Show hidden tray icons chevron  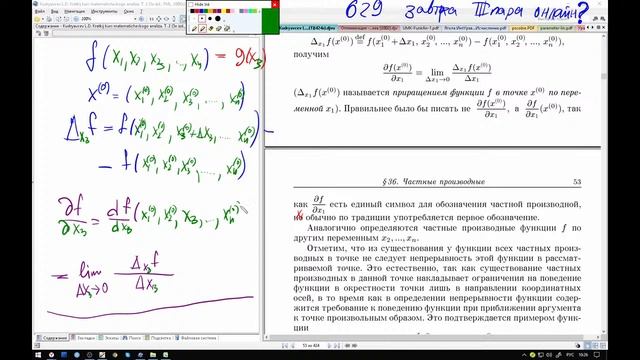(524, 355)
